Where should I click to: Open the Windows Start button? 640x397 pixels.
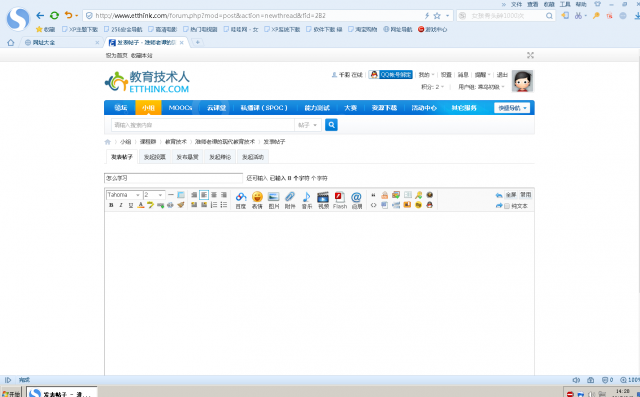click(11, 393)
